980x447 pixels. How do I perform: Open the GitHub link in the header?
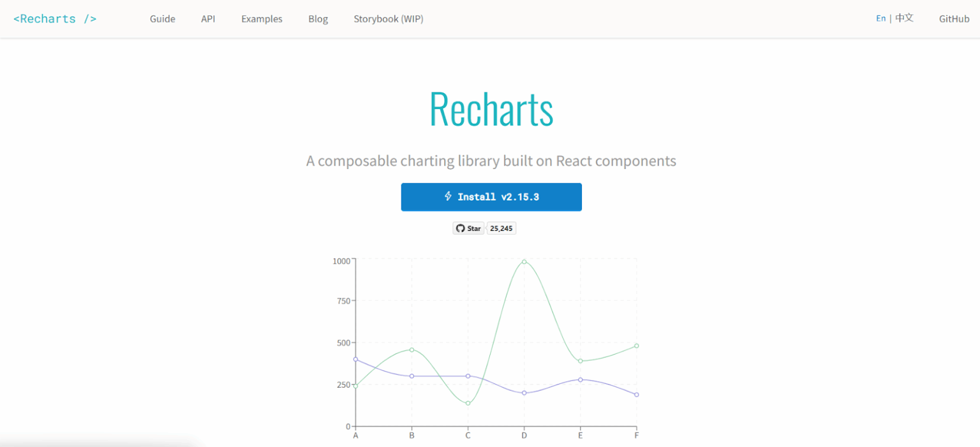(x=954, y=18)
